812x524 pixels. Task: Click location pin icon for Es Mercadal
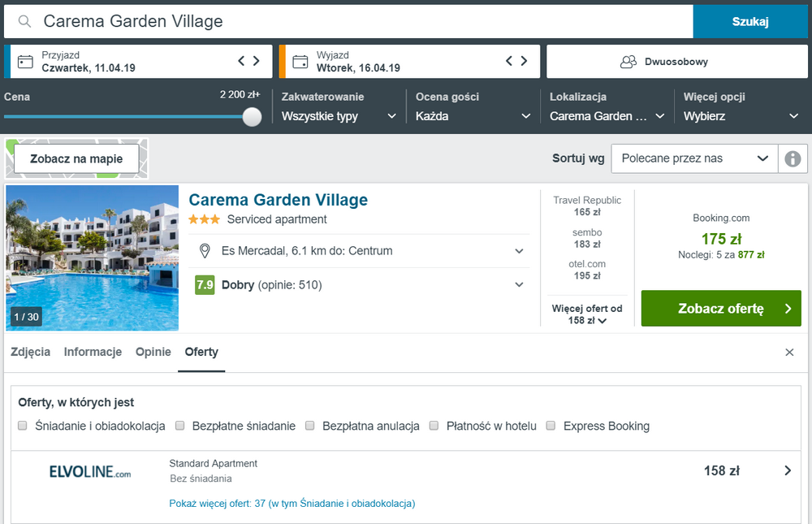[205, 251]
